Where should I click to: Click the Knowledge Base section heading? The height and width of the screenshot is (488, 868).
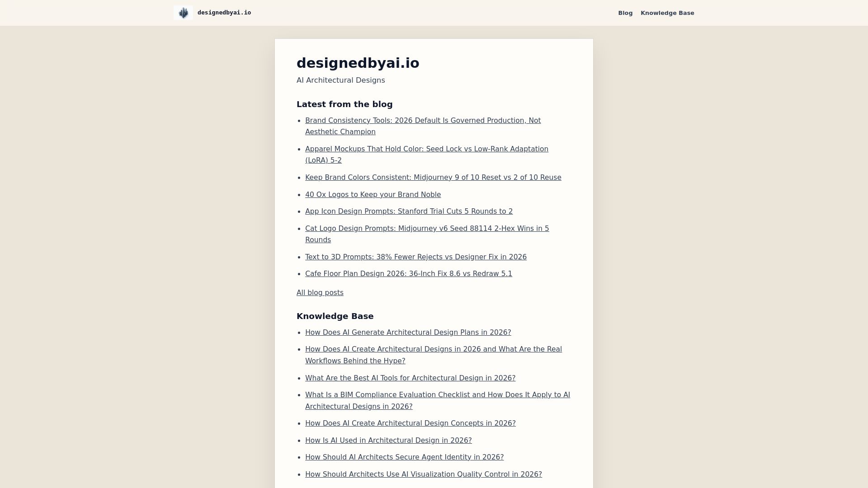click(x=335, y=316)
